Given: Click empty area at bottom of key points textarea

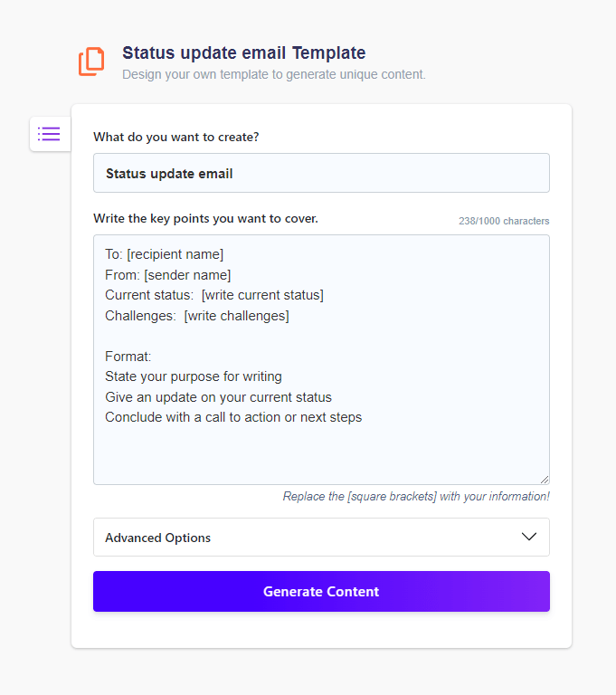Looking at the screenshot, I should pos(321,457).
